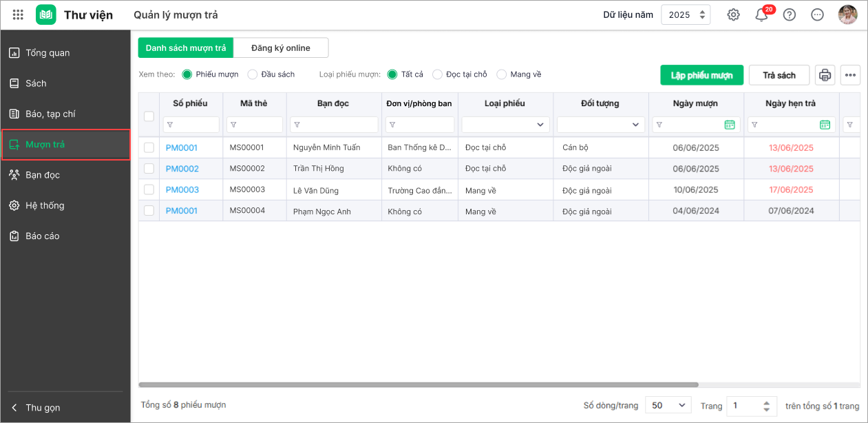Viewport: 868px width, 423px height.
Task: Click the horizontal table scrollbar
Action: tap(419, 384)
